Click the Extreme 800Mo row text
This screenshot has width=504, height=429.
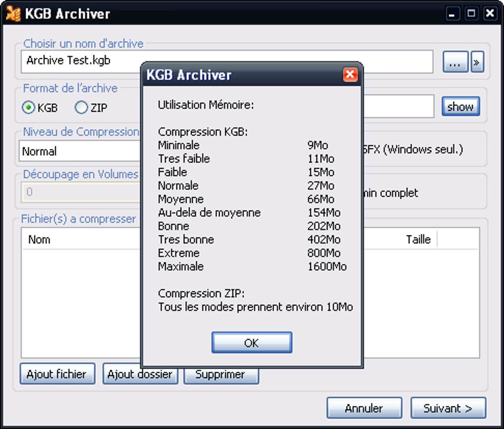pyautogui.click(x=249, y=253)
